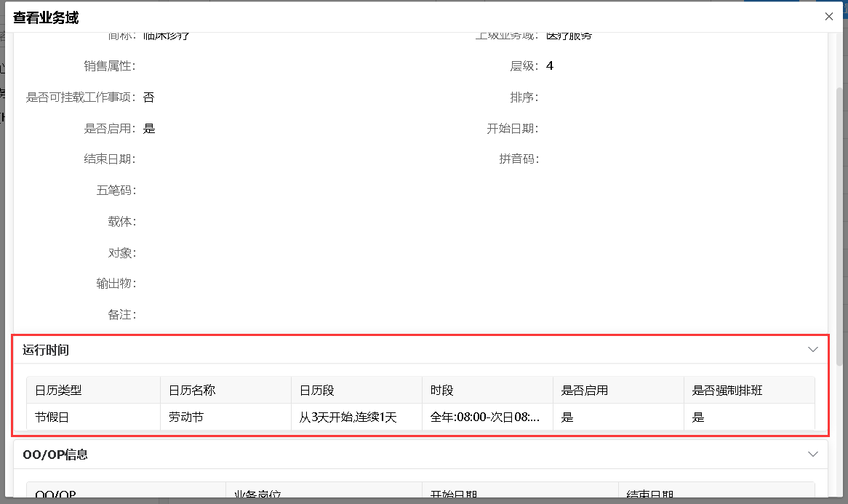This screenshot has width=848, height=504.
Task: Collapse the 运行时间 section chevron
Action: pos(812,349)
